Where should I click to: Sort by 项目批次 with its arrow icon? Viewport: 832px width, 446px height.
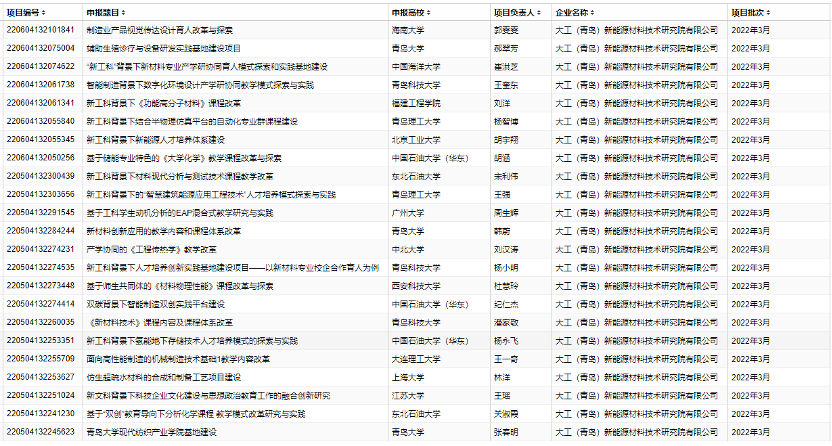tap(768, 13)
